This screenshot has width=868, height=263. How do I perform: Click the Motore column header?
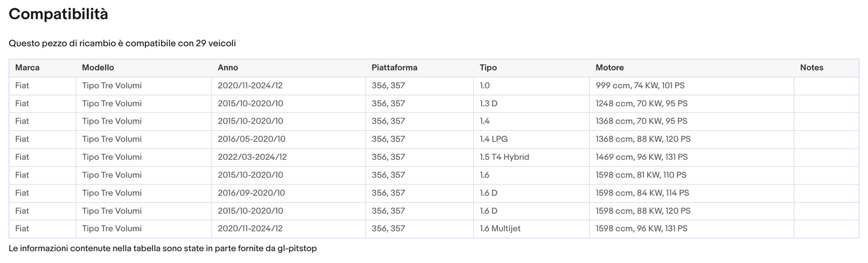[x=610, y=68]
